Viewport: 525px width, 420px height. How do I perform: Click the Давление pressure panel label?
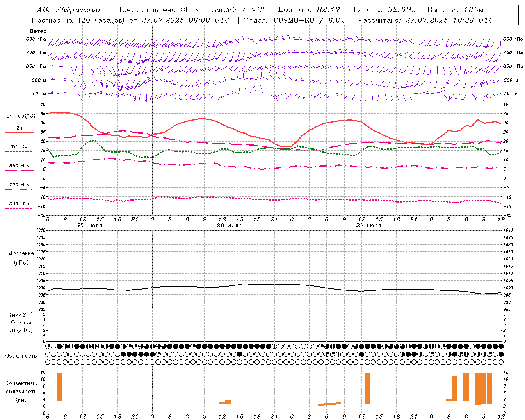coord(21,253)
